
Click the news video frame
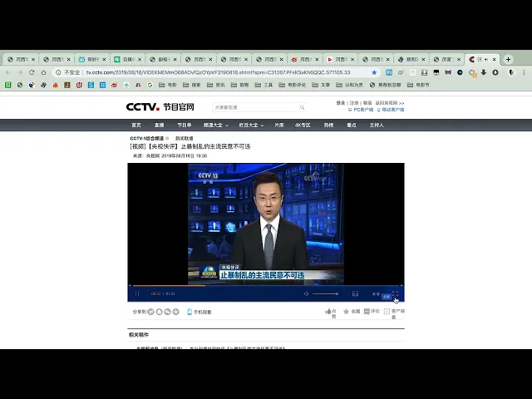pyautogui.click(x=266, y=224)
